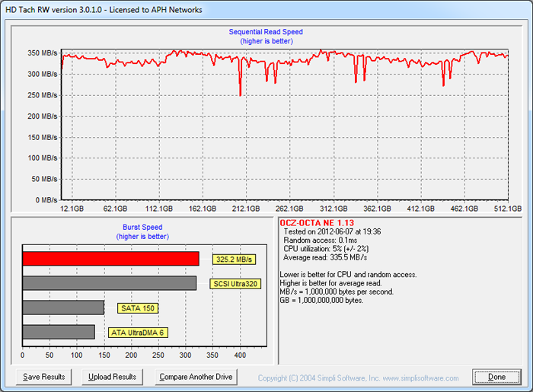Select the Average read: 335.5 MB/s line

pyautogui.click(x=324, y=257)
